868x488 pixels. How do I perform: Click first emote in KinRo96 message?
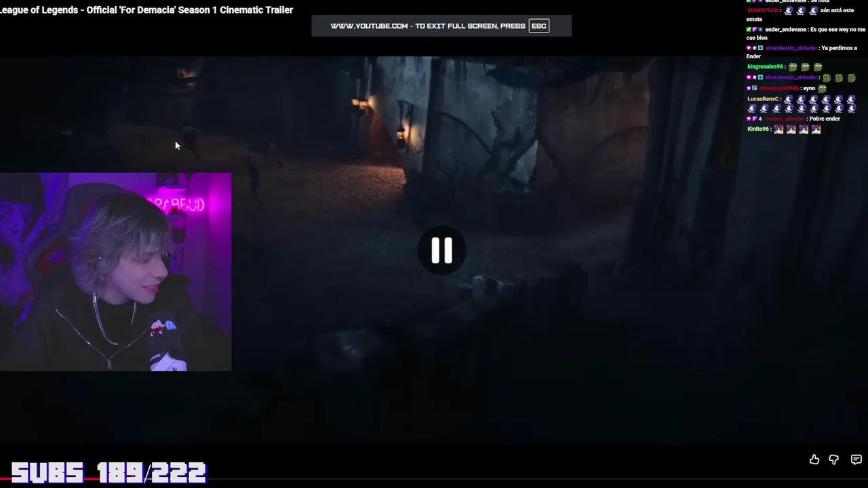(778, 129)
